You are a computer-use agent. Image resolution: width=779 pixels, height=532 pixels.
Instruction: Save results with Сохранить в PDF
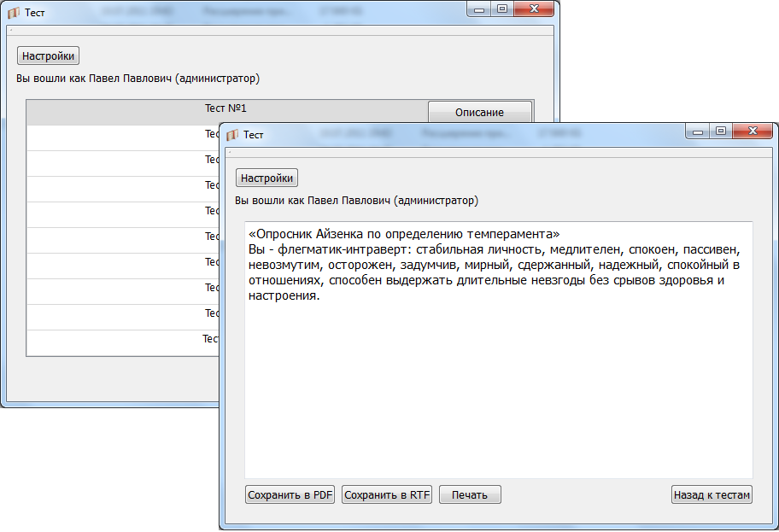click(x=290, y=494)
